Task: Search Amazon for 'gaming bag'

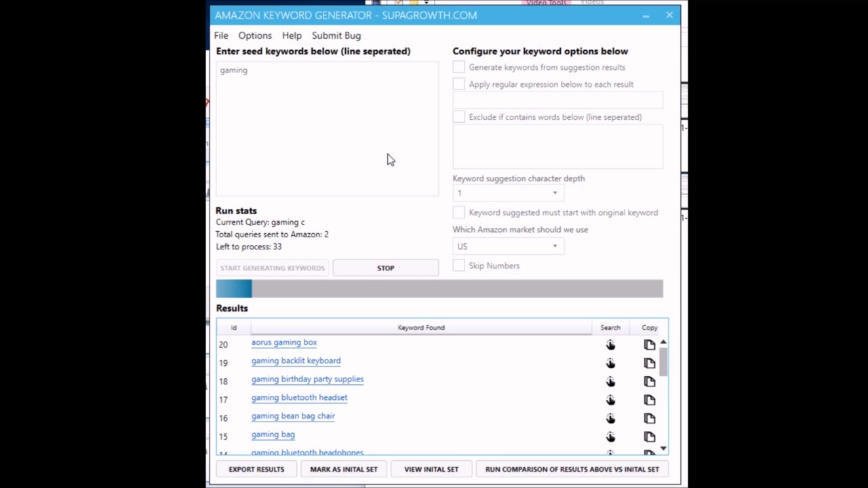Action: tap(610, 436)
